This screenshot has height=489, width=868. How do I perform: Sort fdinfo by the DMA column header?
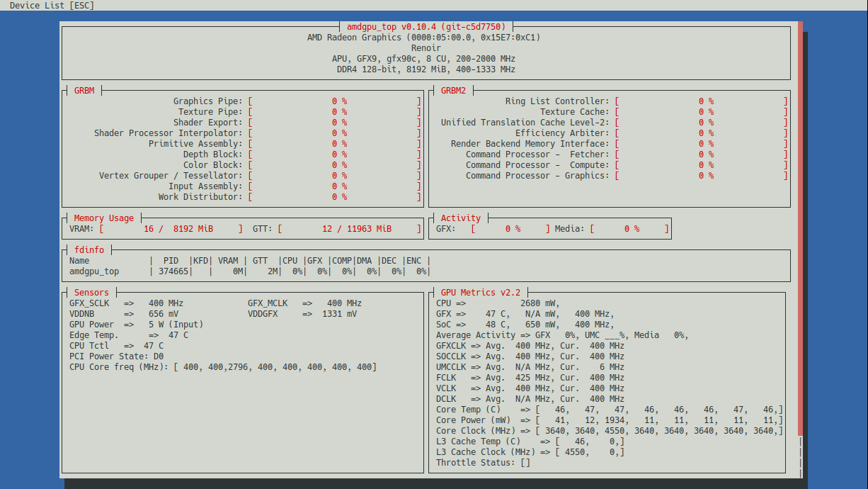(x=364, y=261)
